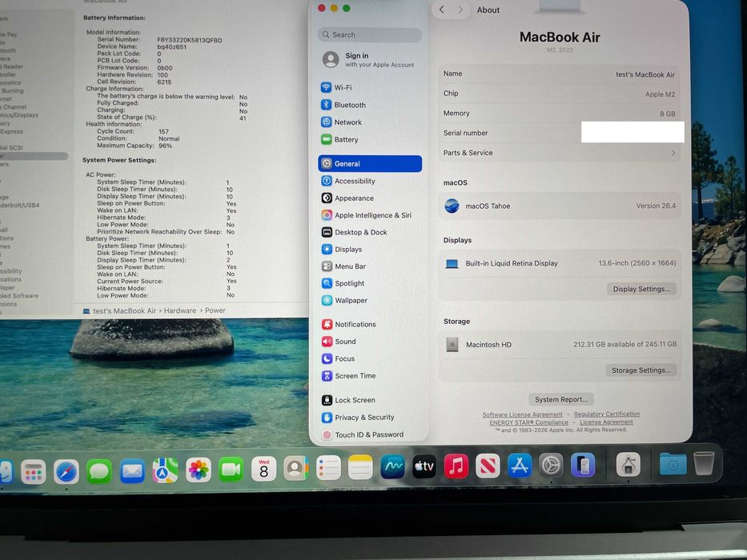
Task: Open Apple TV from the Dock
Action: point(424,466)
